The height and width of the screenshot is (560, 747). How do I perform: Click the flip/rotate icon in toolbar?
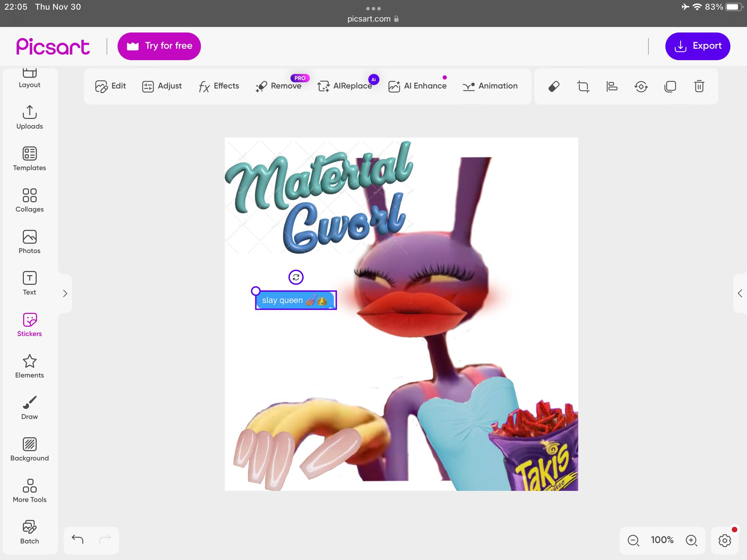tap(641, 86)
